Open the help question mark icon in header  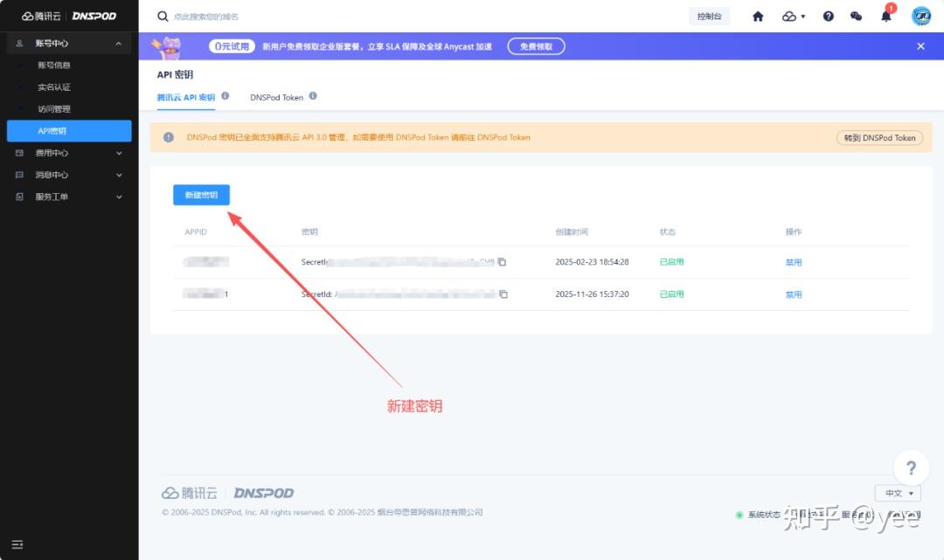[829, 17]
